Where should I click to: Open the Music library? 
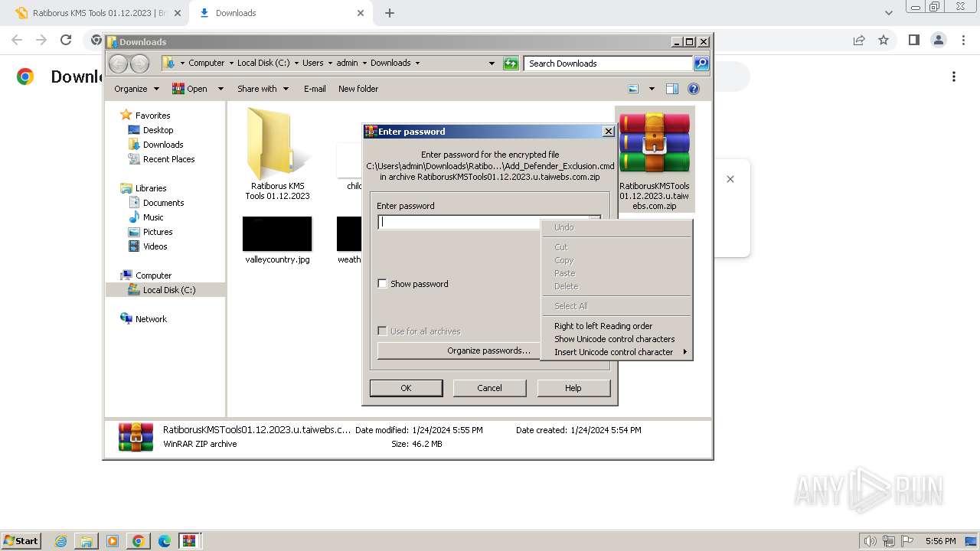point(153,217)
